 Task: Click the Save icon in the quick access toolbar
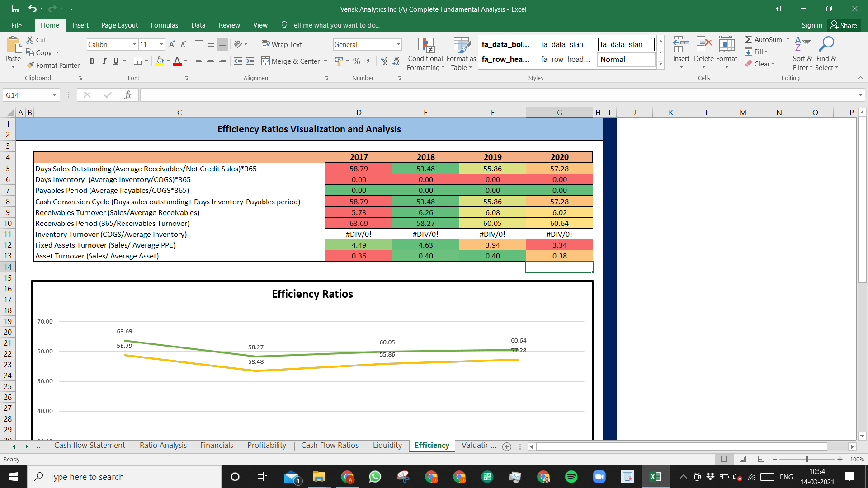coord(16,9)
